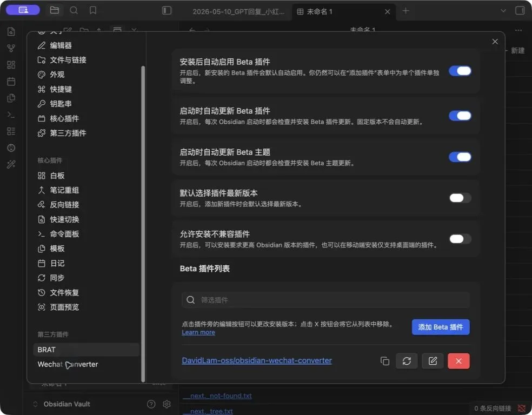Image resolution: width=532 pixels, height=415 pixels.
Task: Open graph view ribbon icon
Action: pos(11,48)
